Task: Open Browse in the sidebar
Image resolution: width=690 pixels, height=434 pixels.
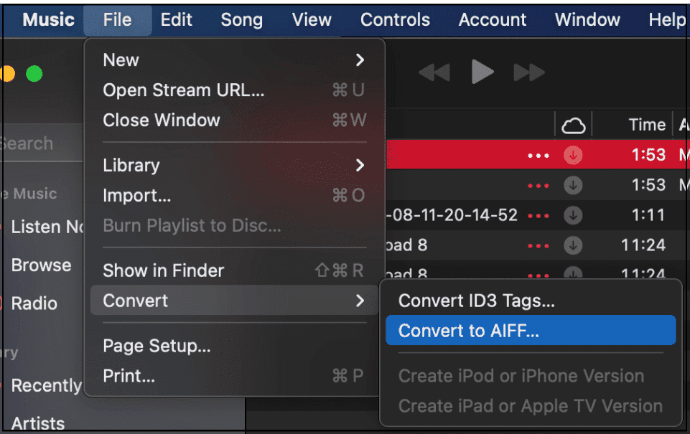Action: click(41, 265)
